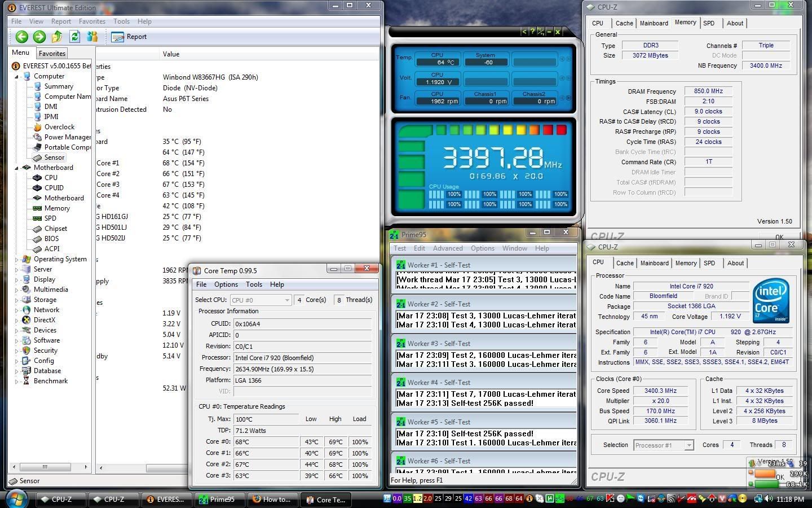Viewport: 812px width, 508px height.
Task: Click the Worker #1 Self-Test window icon
Action: coord(401,265)
